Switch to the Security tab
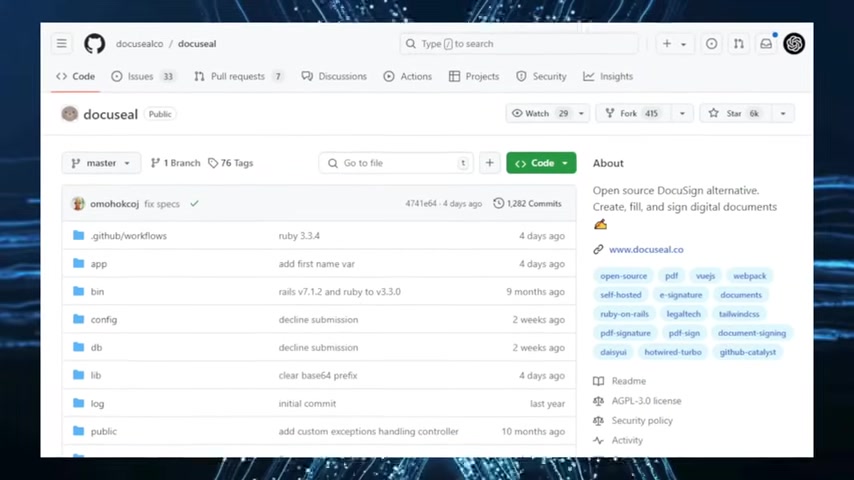Screen dimensions: 854x480 (x=541, y=76)
